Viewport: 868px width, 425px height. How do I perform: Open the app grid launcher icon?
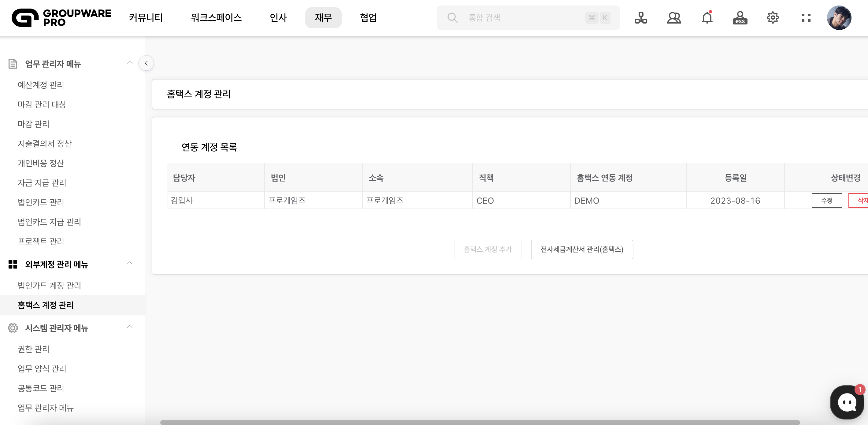coord(806,17)
